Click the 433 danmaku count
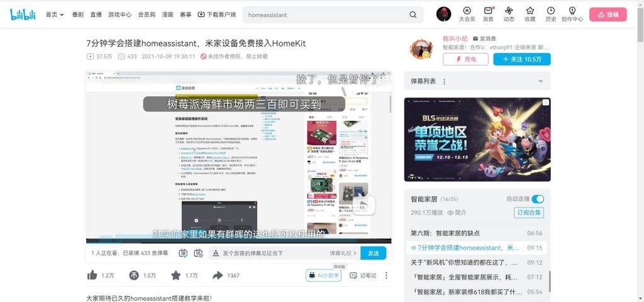The image size is (644, 302). (127, 56)
